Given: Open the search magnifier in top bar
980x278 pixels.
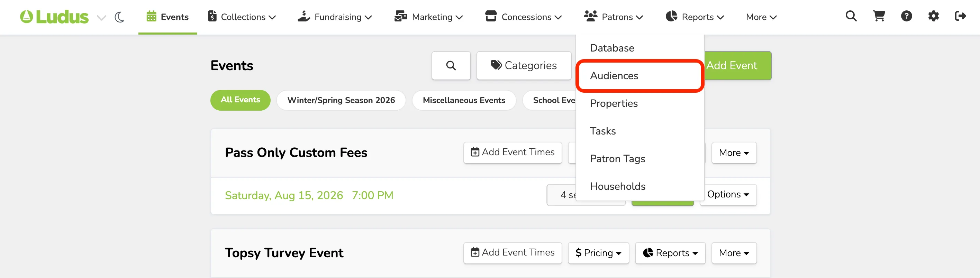Looking at the screenshot, I should [x=851, y=16].
